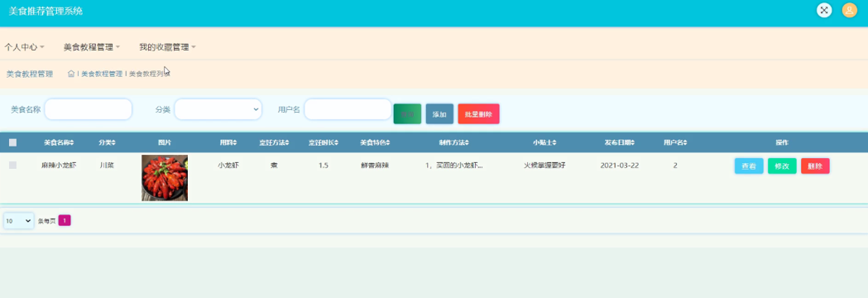Viewport: 868px width, 298px height.
Task: Click the 美食推荐管理系统 title
Action: 46,11
